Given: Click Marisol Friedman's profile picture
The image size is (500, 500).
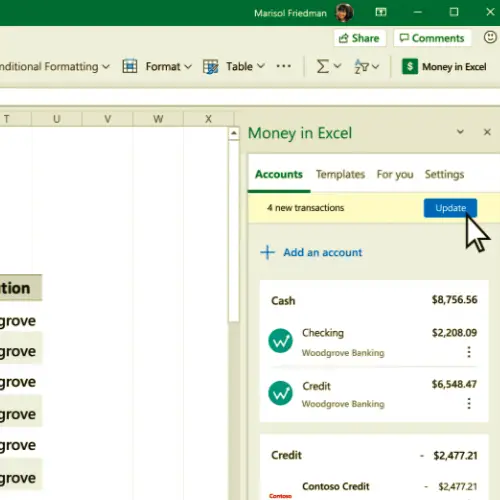Looking at the screenshot, I should pyautogui.click(x=344, y=13).
